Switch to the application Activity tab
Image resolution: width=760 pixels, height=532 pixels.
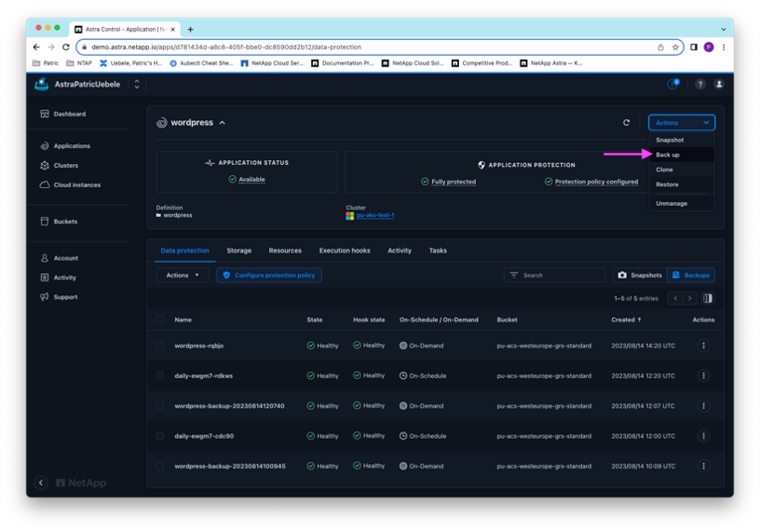(x=400, y=251)
